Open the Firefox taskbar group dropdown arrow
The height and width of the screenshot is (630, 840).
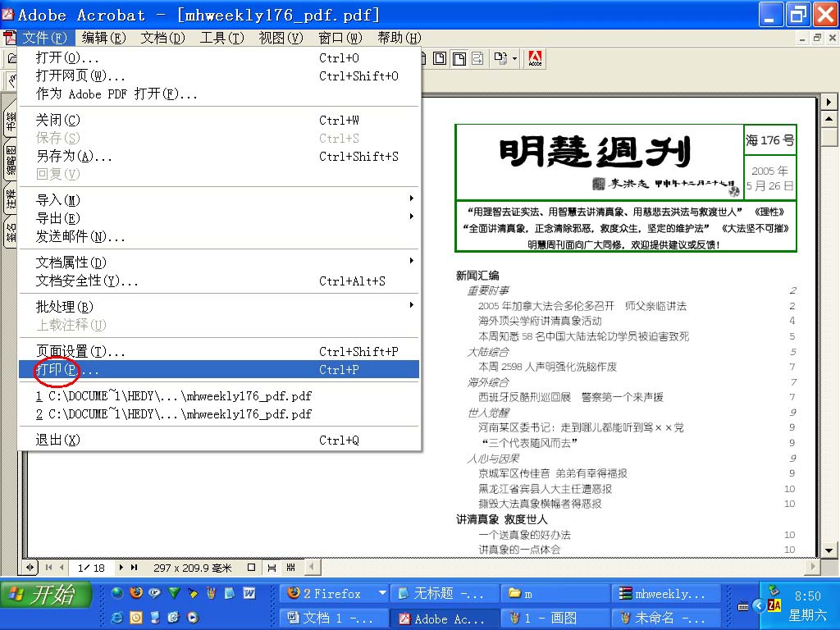(x=381, y=593)
